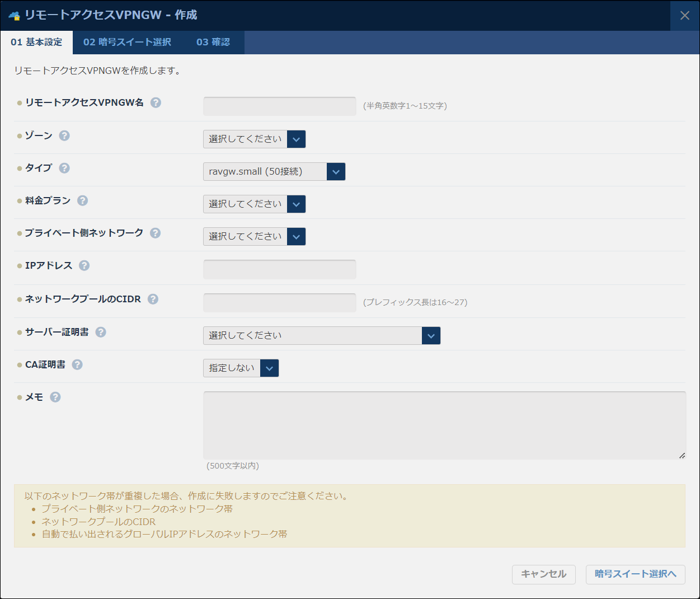Open the タイプ dropdown showing ravgw.small
Viewport: 700px width, 599px height.
point(274,172)
